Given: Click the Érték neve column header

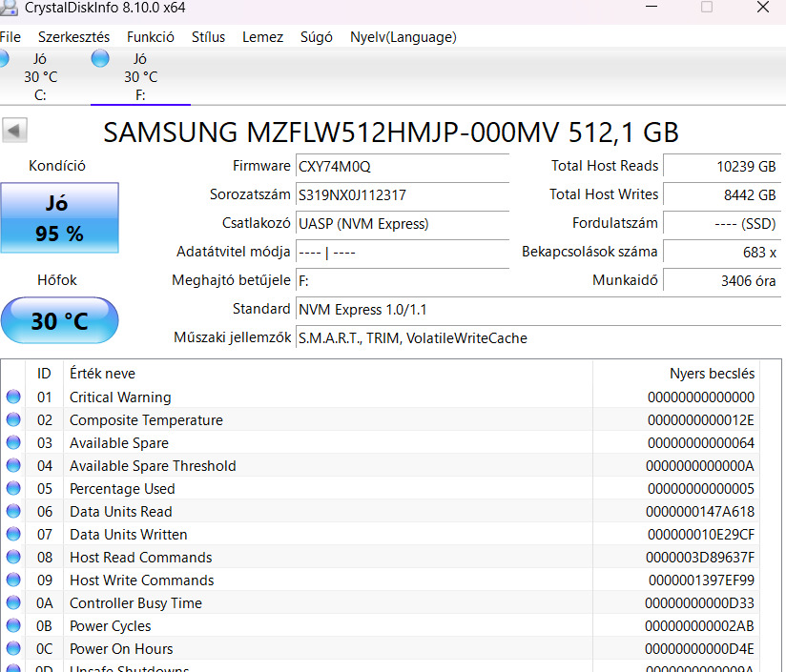Looking at the screenshot, I should [328, 374].
